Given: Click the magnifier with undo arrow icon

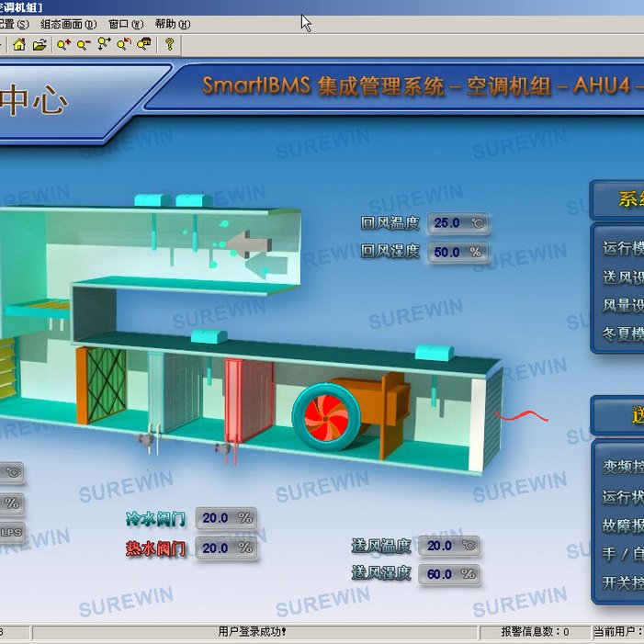Looking at the screenshot, I should tap(124, 44).
